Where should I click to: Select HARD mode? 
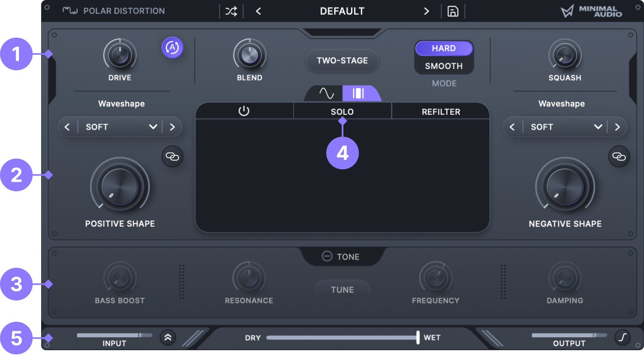[x=443, y=48]
